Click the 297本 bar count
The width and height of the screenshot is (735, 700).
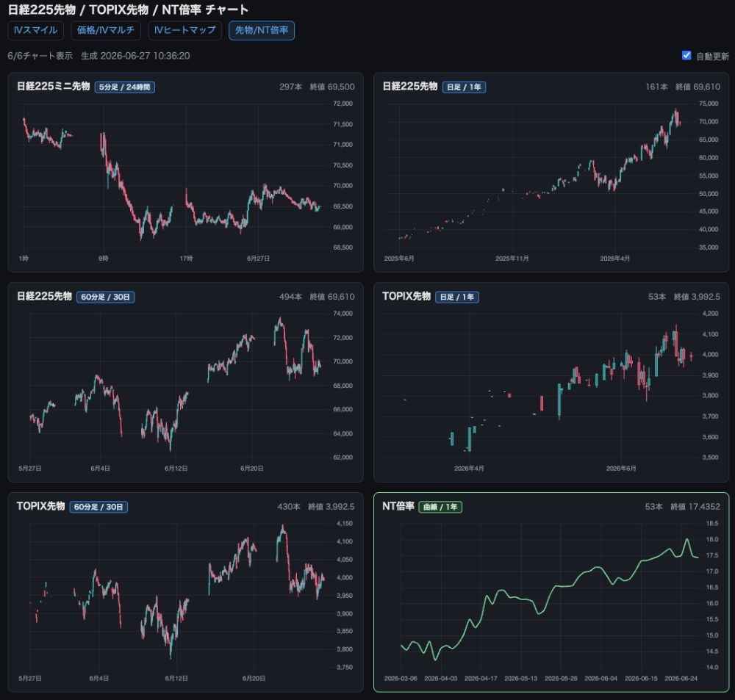290,87
